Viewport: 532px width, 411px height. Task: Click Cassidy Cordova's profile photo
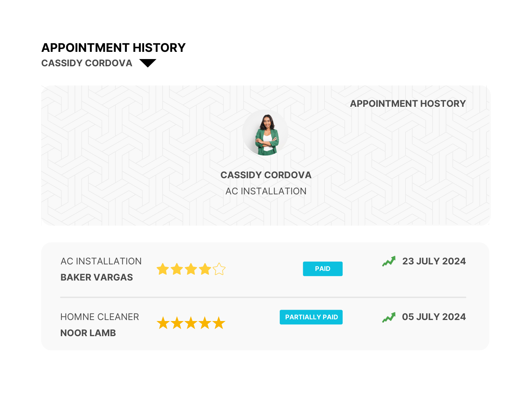265,133
